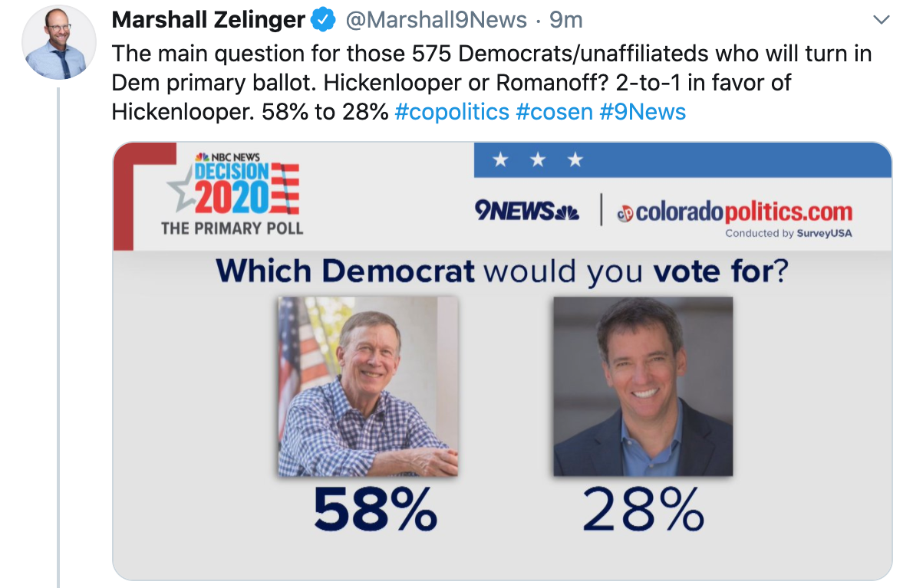Open the #copolitics hashtag
Screen dimensions: 913x588
click(452, 112)
